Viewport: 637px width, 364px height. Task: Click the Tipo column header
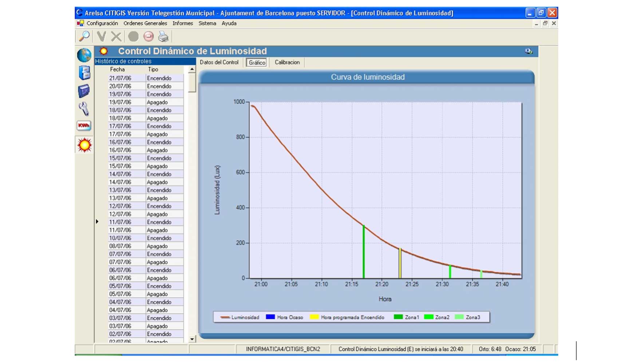pos(153,69)
